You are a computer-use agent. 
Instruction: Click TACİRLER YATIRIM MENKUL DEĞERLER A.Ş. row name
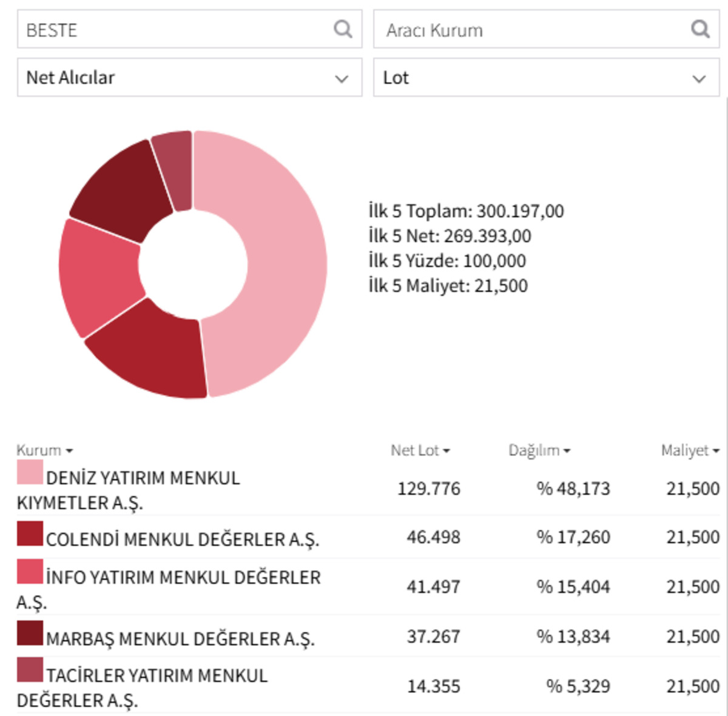tap(143, 688)
